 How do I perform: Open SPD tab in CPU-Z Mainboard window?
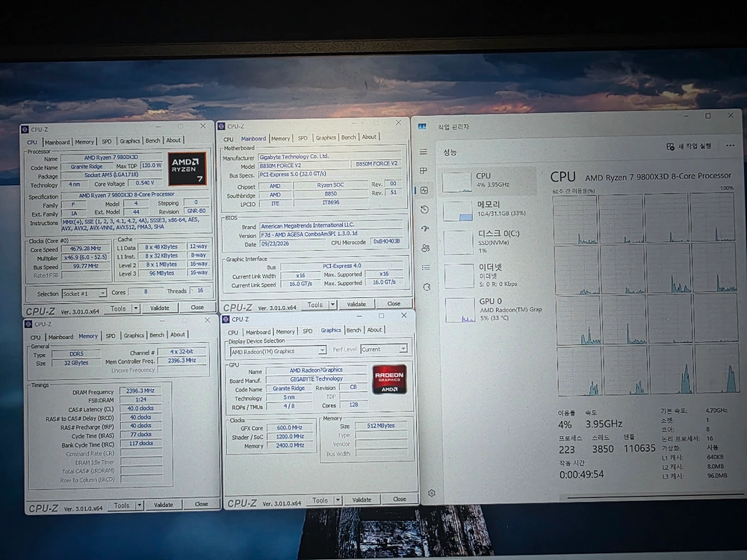click(303, 138)
